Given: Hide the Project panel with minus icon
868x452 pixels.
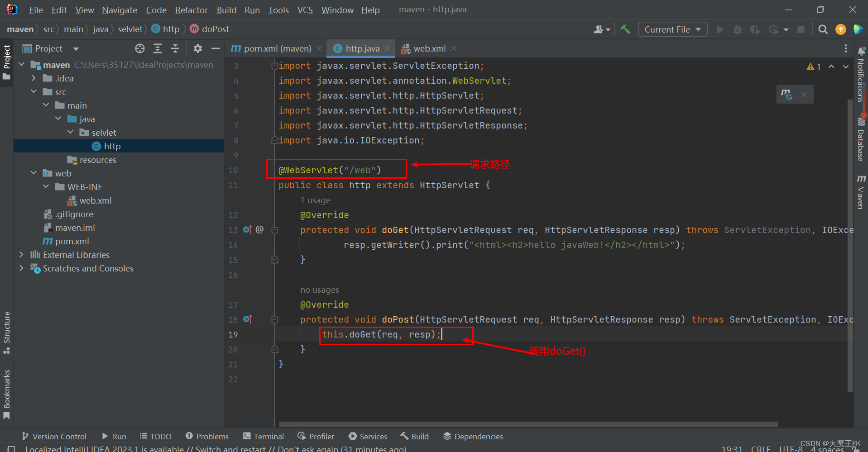Looking at the screenshot, I should click(216, 48).
